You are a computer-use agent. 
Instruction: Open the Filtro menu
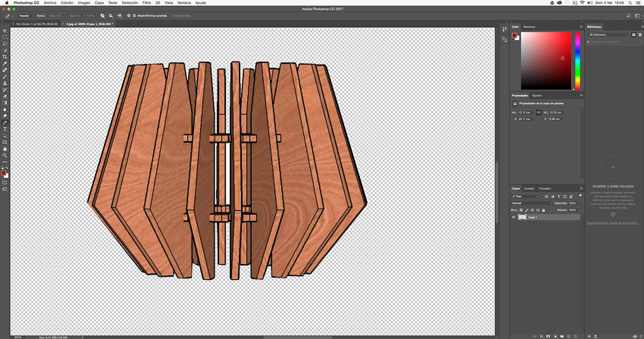(147, 3)
